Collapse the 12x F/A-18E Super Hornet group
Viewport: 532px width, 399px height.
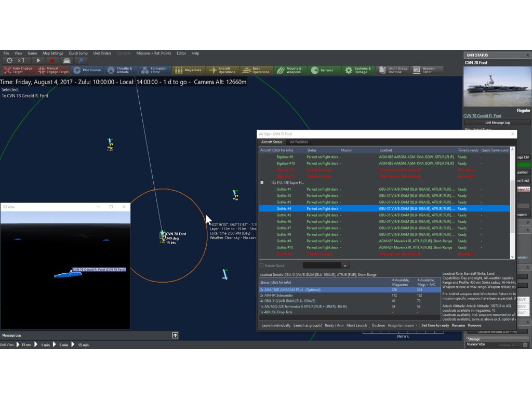tap(262, 183)
